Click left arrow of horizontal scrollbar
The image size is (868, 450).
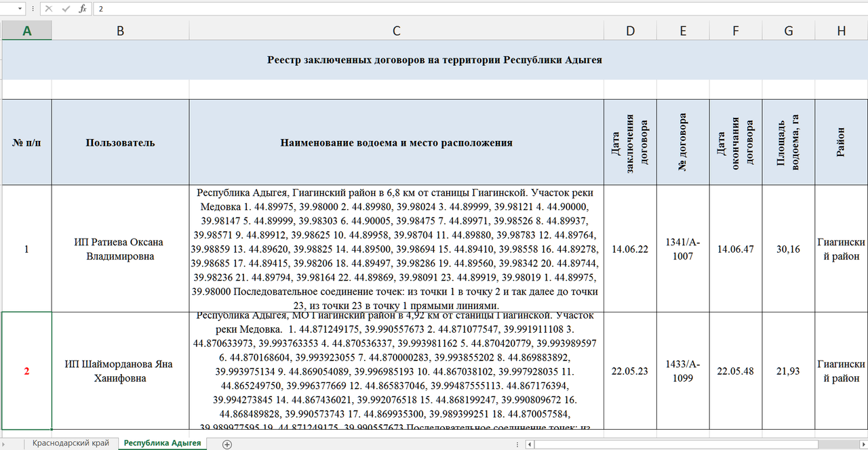[529, 445]
